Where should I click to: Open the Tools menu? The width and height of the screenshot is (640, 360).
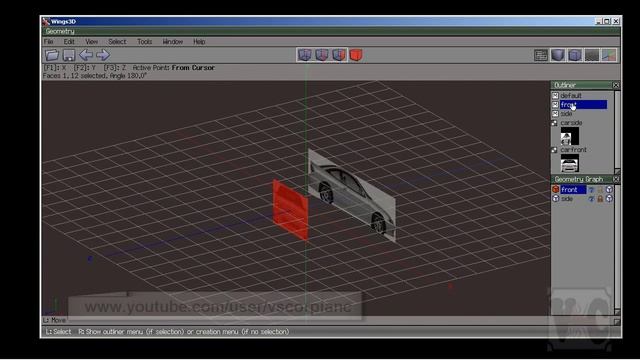(144, 42)
